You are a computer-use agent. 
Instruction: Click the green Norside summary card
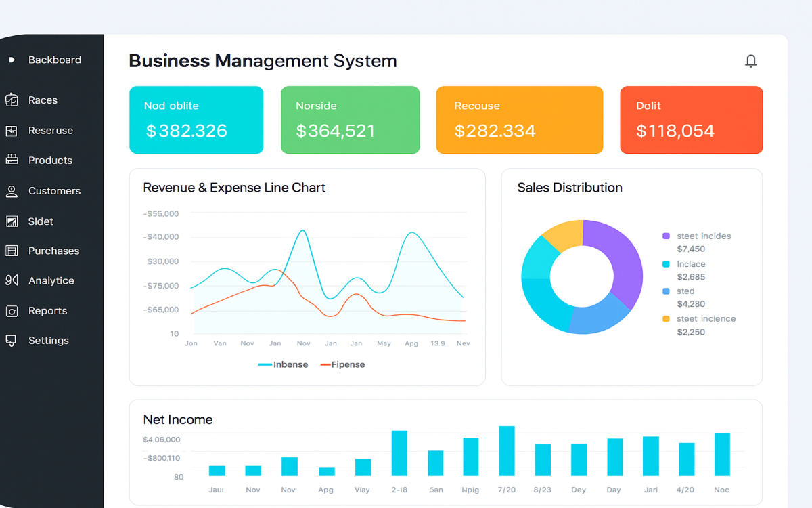(350, 120)
